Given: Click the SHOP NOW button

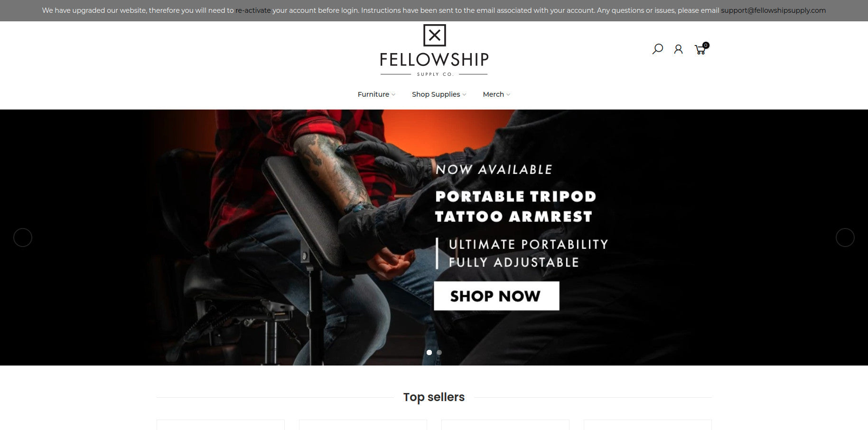Looking at the screenshot, I should click(496, 296).
